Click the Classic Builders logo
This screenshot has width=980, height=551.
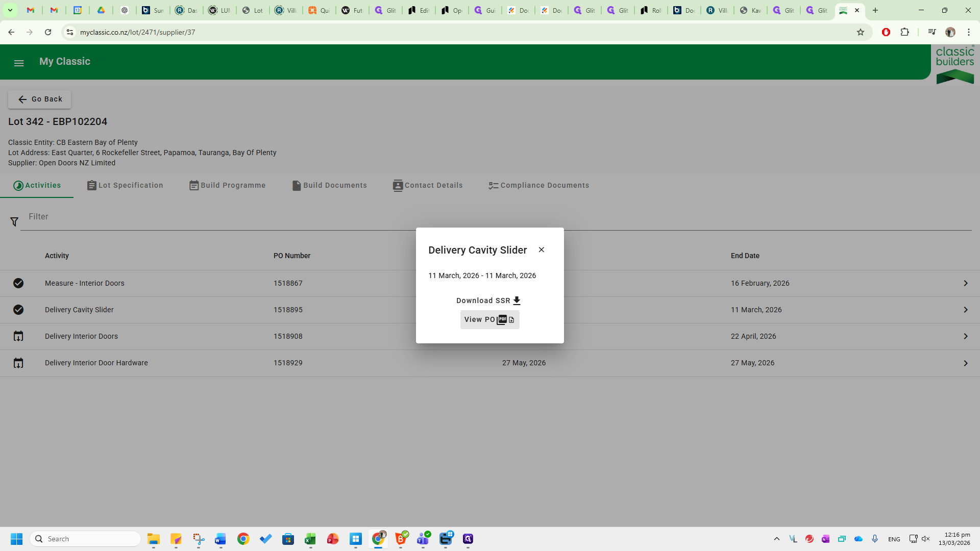pos(954,64)
